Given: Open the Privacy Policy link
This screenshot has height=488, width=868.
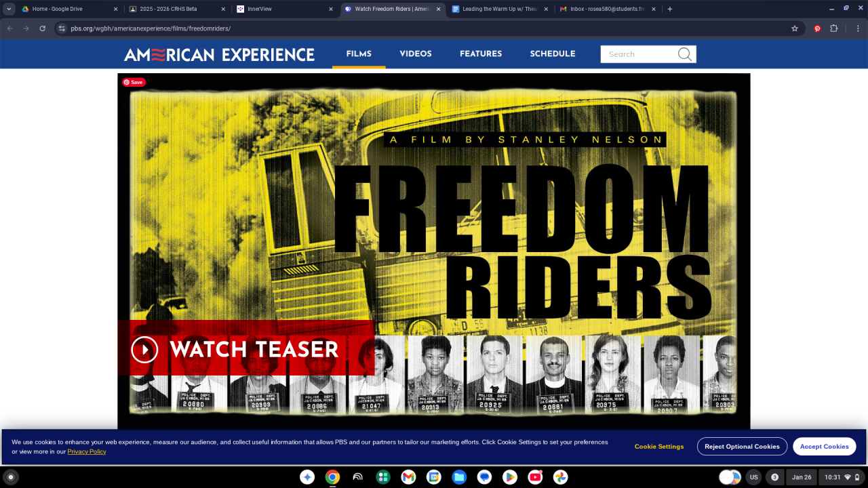Looking at the screenshot, I should pyautogui.click(x=87, y=451).
